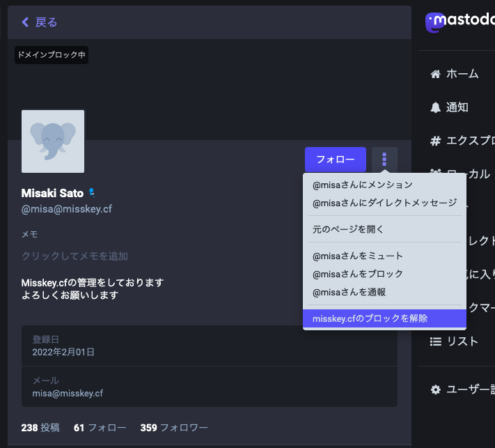
Task: Mute the user with @misaさんをミュート
Action: click(358, 256)
